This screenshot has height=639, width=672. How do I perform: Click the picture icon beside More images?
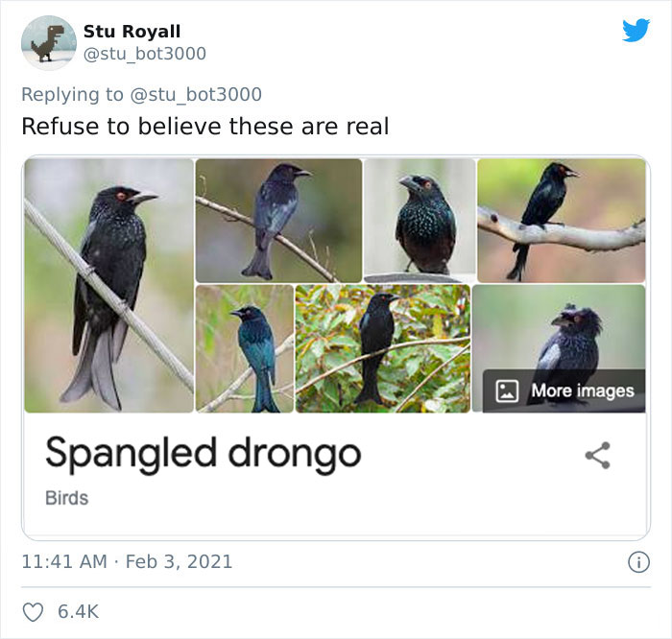click(x=507, y=390)
